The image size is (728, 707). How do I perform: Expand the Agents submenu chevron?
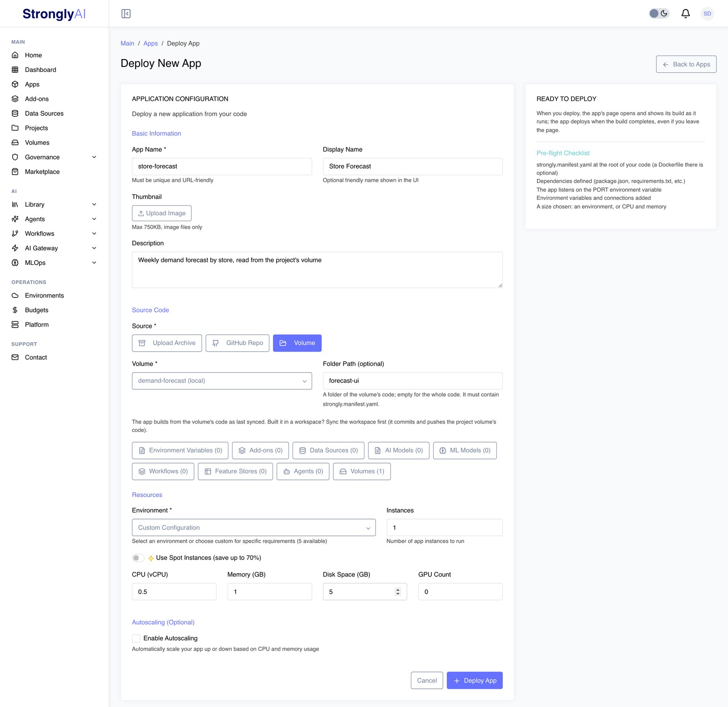coord(94,219)
